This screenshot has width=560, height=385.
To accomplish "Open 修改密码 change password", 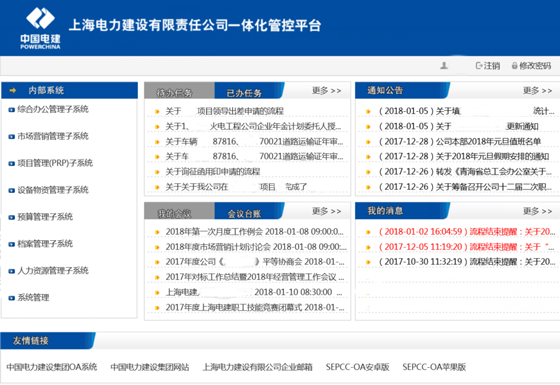I will [x=531, y=66].
